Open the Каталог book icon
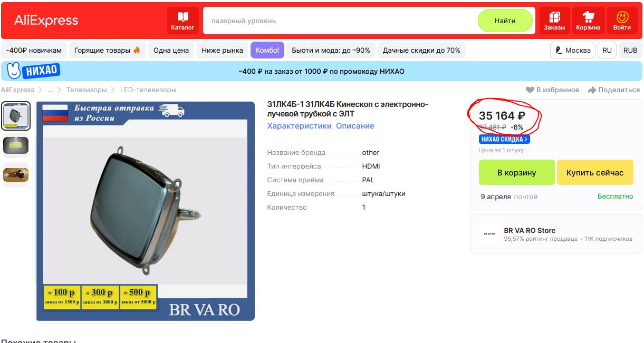Screen dimensions: 644x343 (182, 16)
